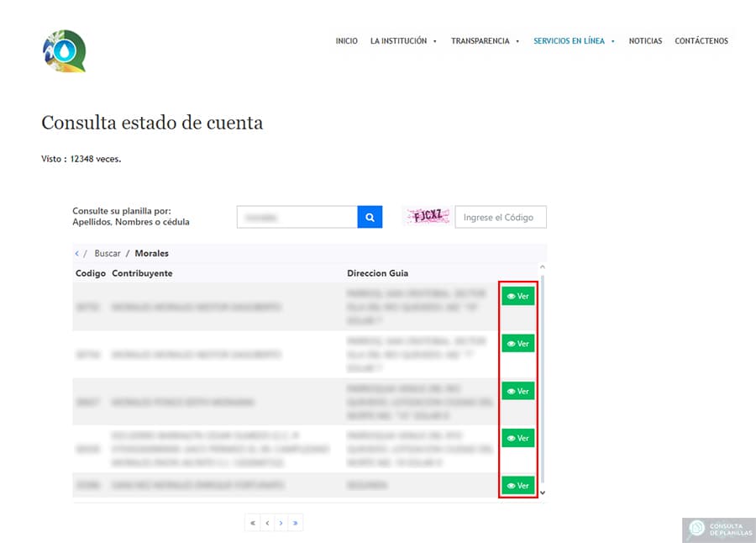Viewport: 756px width, 543px height.
Task: Jump to first page of results
Action: click(252, 523)
